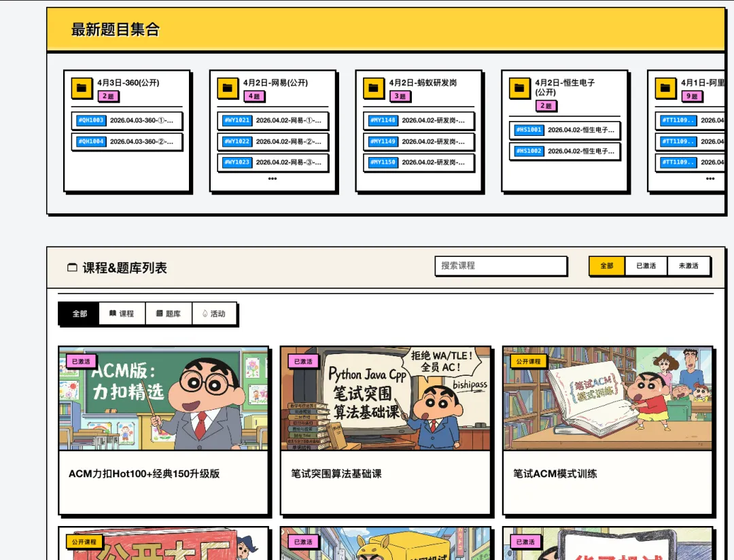Image resolution: width=734 pixels, height=560 pixels.
Task: Open problem 2026.04.02-网易-① row
Action: 273,120
